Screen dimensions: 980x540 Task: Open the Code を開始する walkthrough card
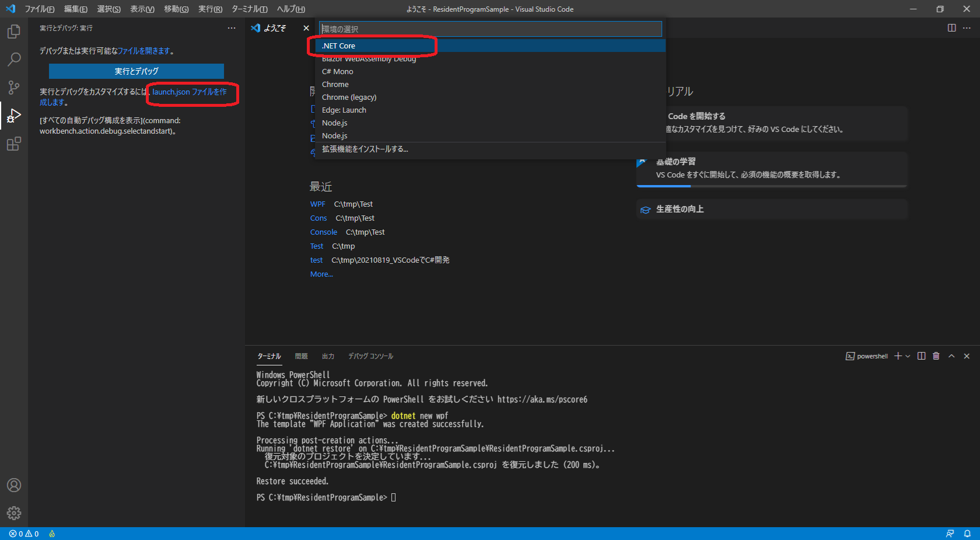click(x=786, y=123)
